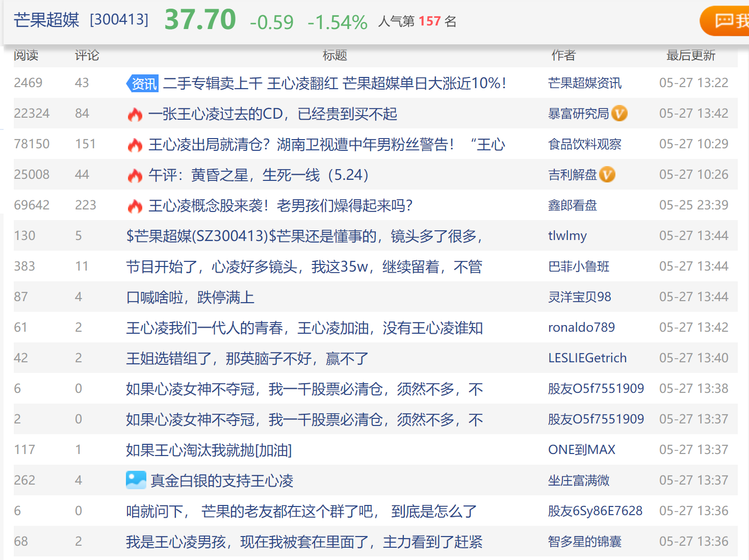Click the update time 05-27 13:22
Viewport: 749px width, 560px height.
(694, 83)
